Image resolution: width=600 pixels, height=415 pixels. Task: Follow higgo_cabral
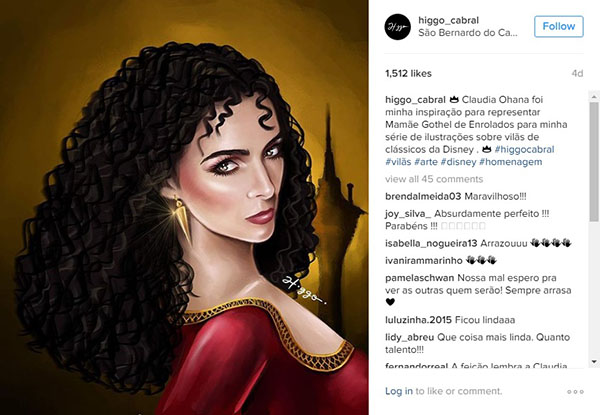click(x=559, y=26)
